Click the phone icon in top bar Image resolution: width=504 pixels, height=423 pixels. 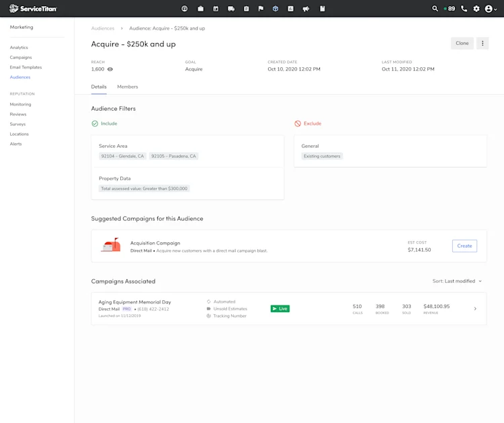[464, 9]
